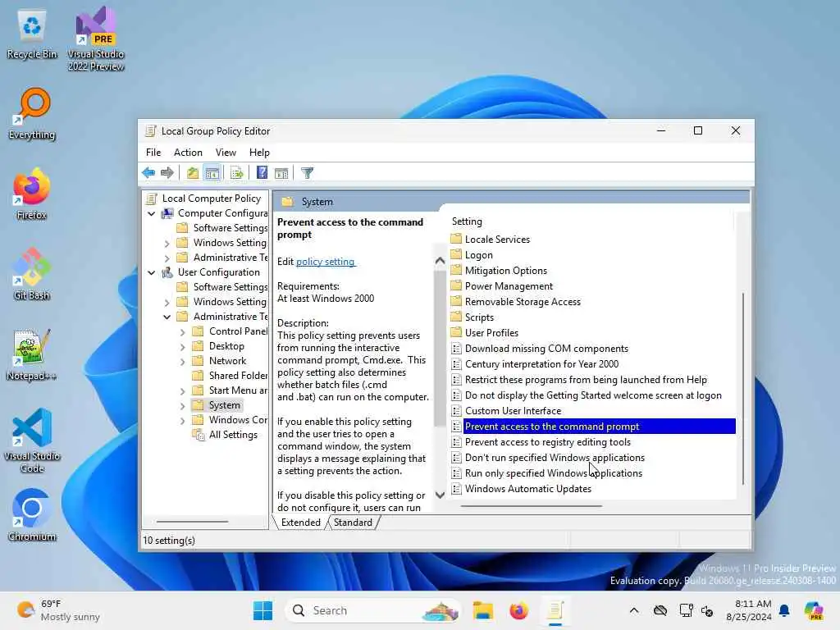Open the Logon folder in list
The height and width of the screenshot is (630, 840).
(x=478, y=255)
